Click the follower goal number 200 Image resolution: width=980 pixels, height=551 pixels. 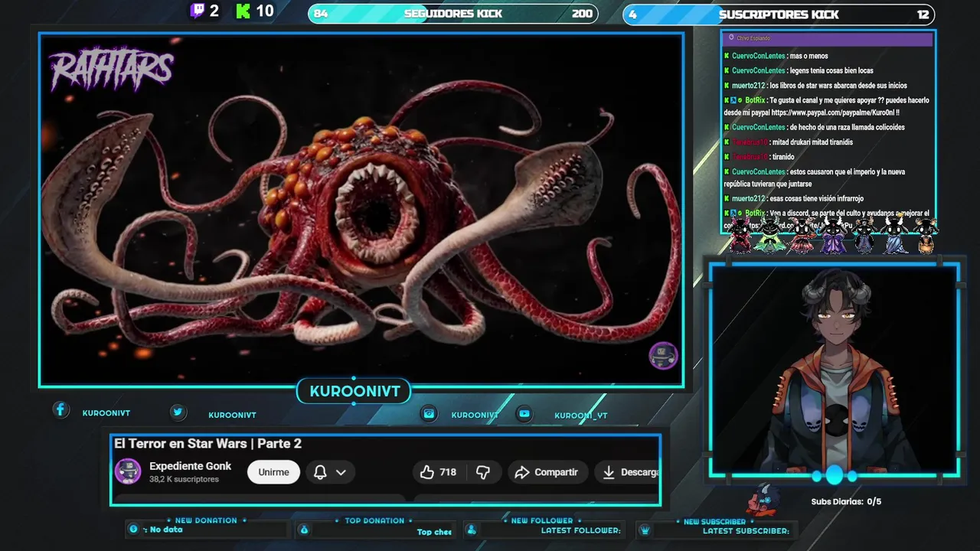582,14
